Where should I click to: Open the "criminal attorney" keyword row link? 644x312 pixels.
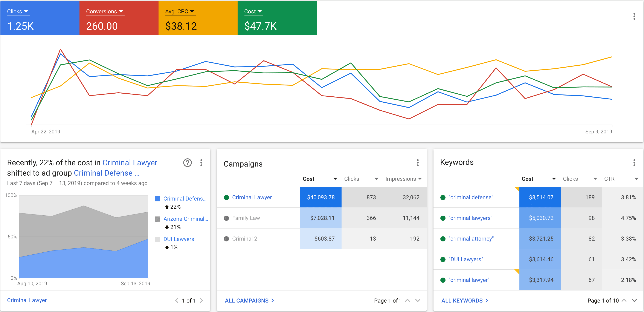pos(471,239)
